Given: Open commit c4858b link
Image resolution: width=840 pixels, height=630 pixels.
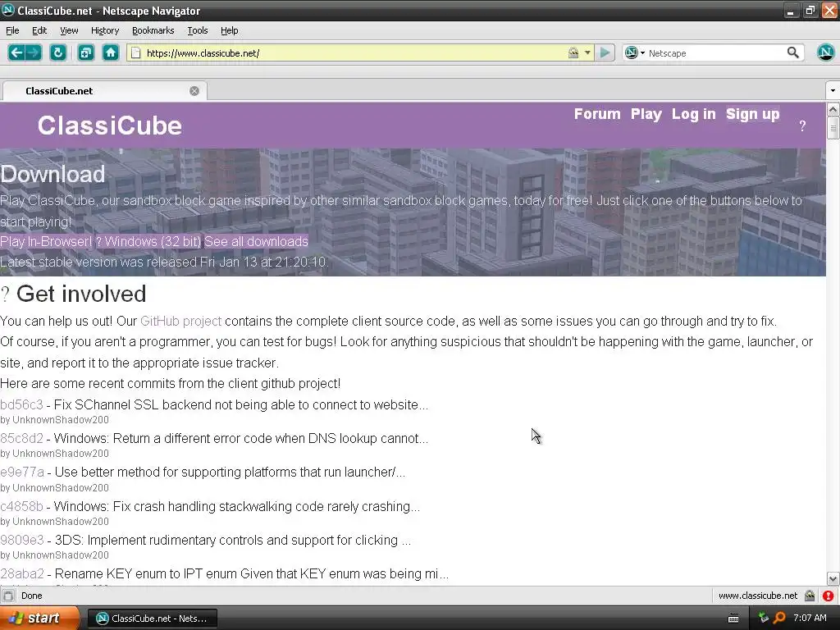Looking at the screenshot, I should click(21, 506).
